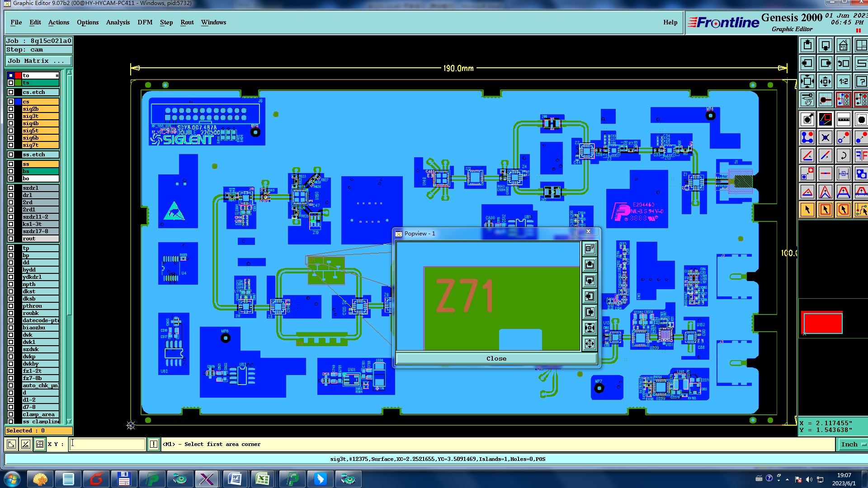Select the arrow pointer selection tool

[807, 210]
